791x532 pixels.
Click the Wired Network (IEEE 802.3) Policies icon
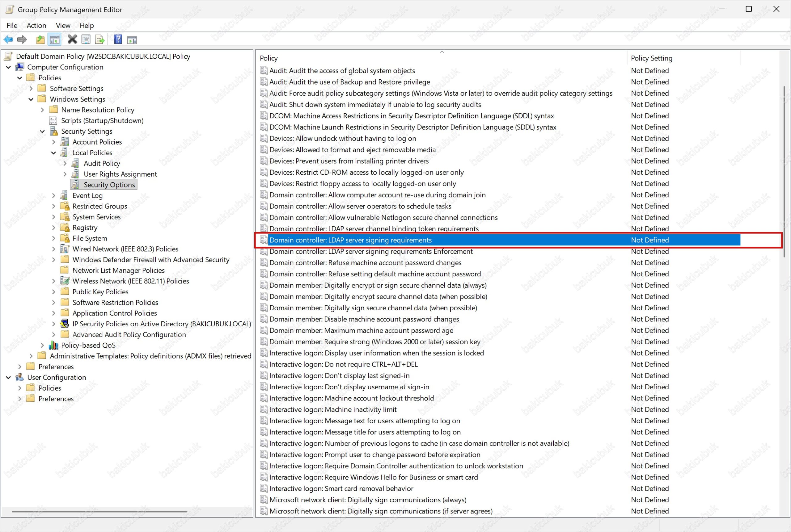pyautogui.click(x=65, y=249)
